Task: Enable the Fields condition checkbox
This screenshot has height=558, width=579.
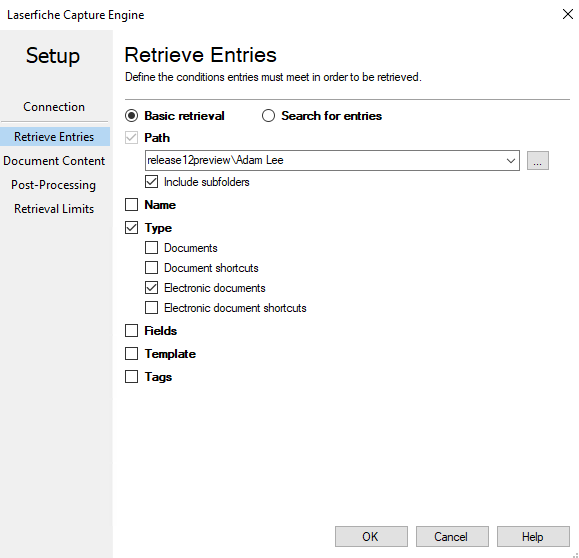Action: click(x=131, y=331)
